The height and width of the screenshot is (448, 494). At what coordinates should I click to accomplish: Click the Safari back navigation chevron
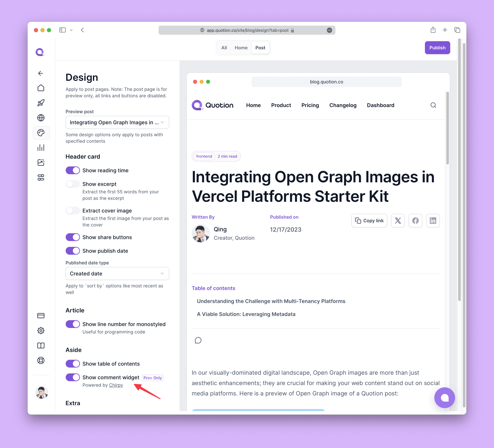point(82,30)
